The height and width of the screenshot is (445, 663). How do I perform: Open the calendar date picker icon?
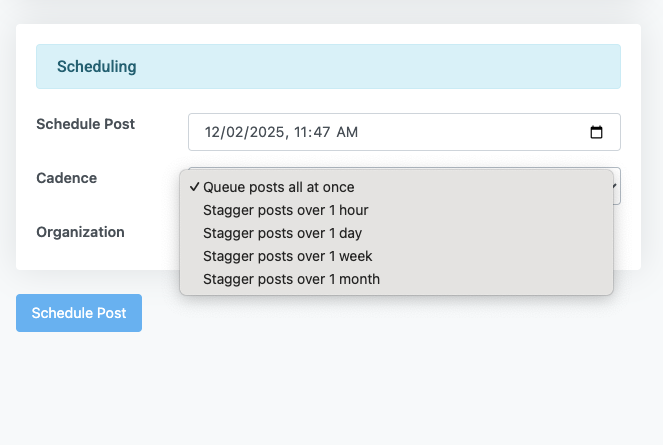point(596,132)
